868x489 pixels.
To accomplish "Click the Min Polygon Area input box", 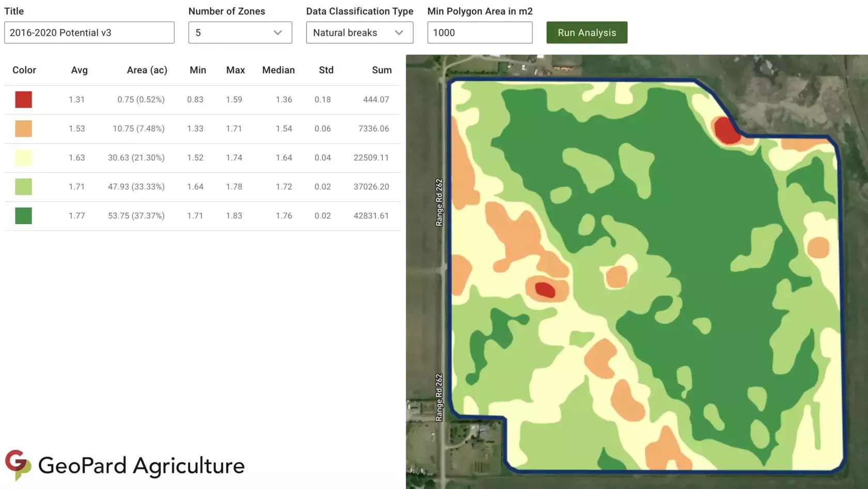I will pos(479,32).
